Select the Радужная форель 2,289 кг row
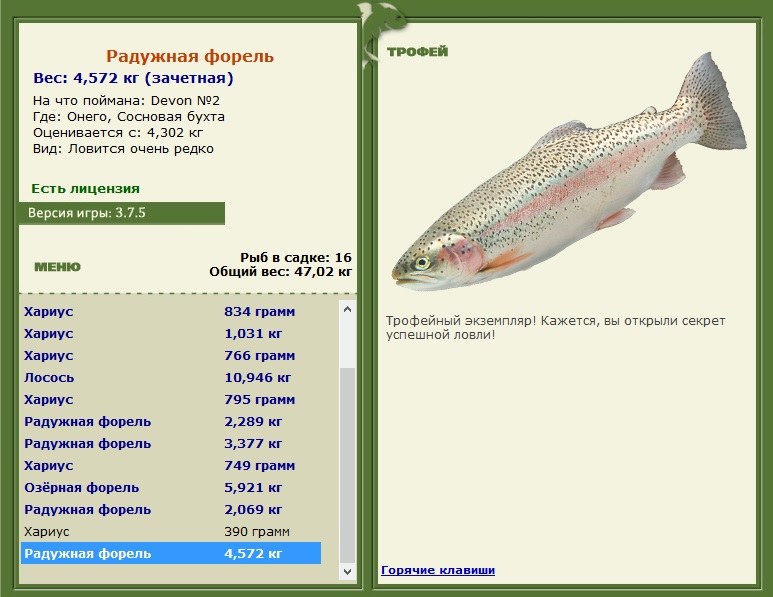Image resolution: width=773 pixels, height=597 pixels. click(171, 421)
